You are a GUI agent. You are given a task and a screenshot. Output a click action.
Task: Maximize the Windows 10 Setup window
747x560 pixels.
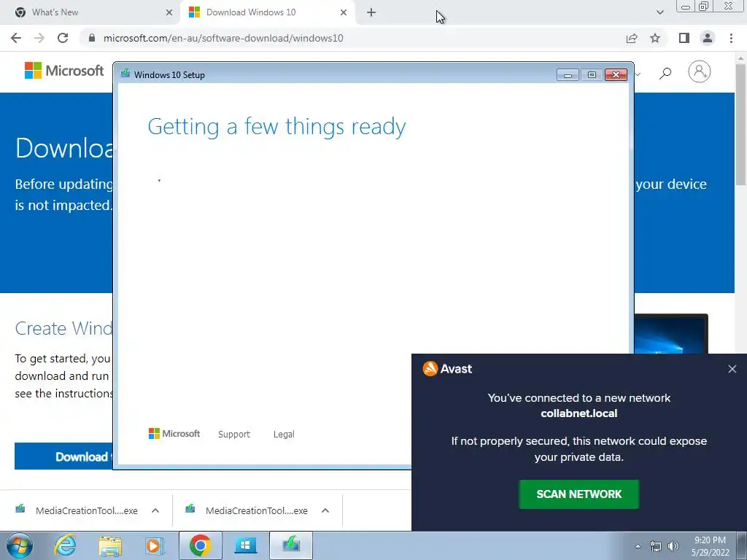[592, 75]
